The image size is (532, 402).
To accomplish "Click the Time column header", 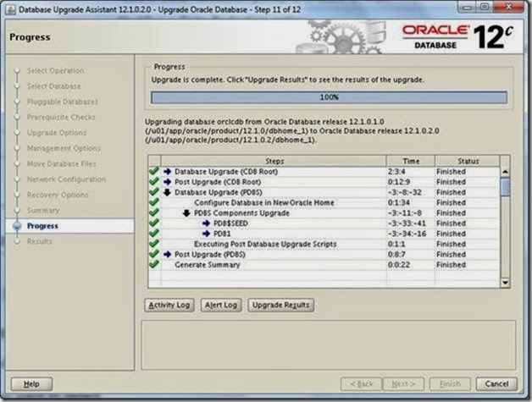I will point(411,161).
